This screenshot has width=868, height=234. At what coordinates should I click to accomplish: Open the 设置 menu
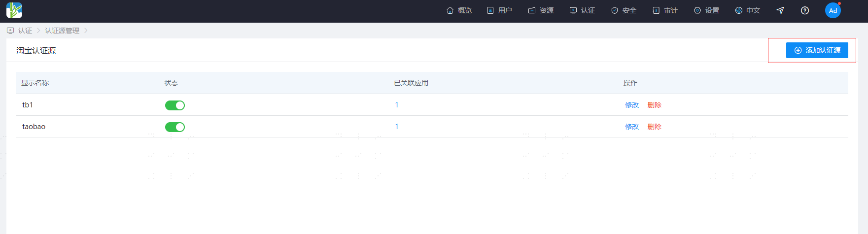[706, 10]
